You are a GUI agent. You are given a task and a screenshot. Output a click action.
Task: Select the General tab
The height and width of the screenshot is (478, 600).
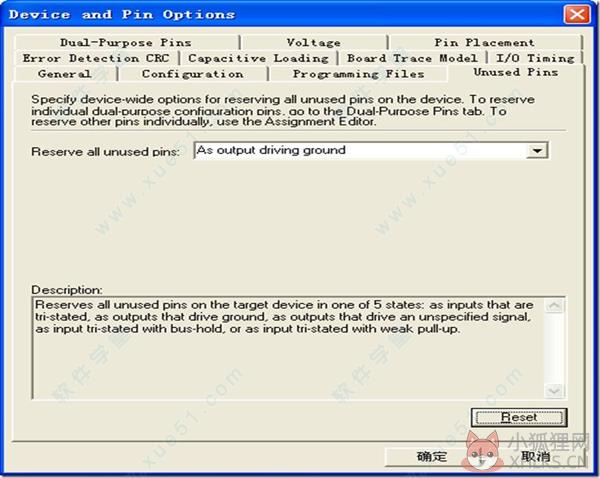tap(65, 74)
